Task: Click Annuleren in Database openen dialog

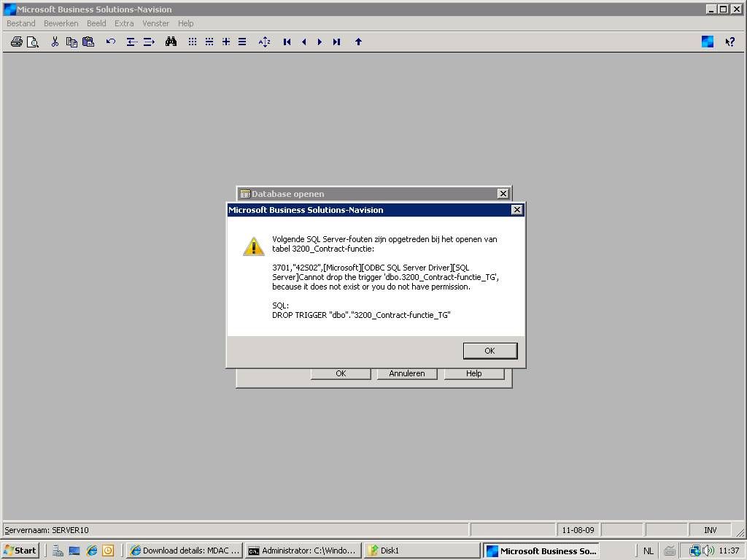Action: coord(407,374)
